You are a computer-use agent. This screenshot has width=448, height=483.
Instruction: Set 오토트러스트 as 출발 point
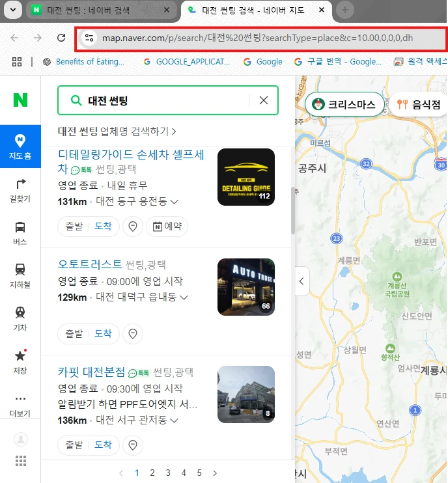coord(74,333)
